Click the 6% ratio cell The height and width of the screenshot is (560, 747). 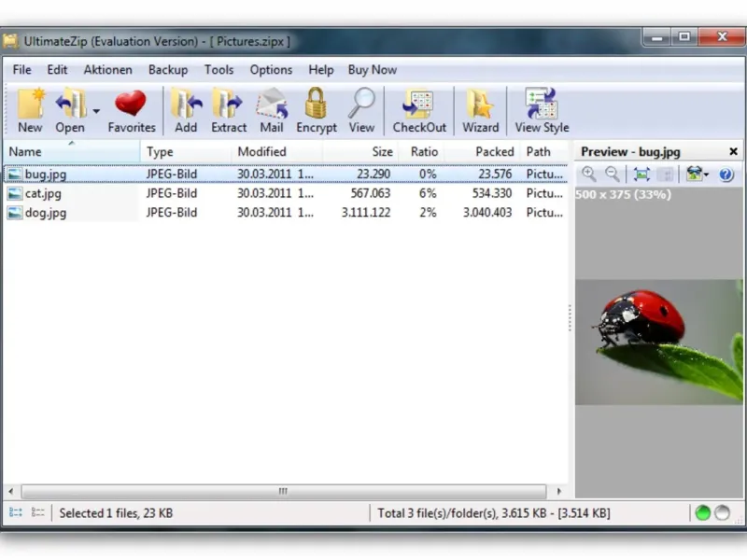pos(428,193)
